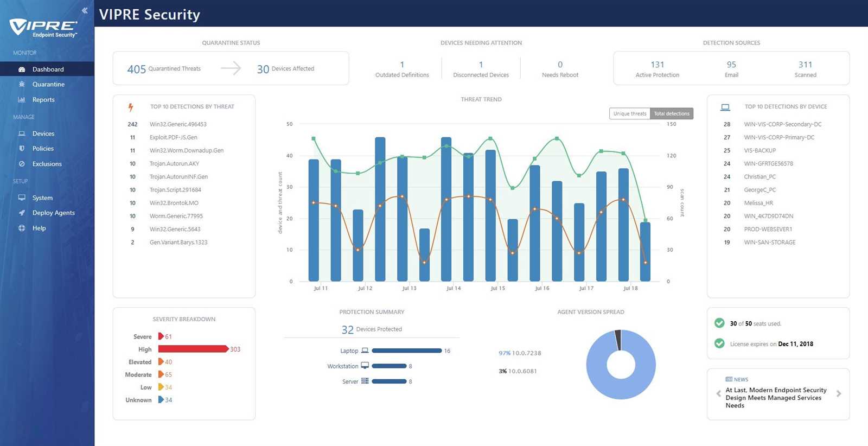Open Dashboard in the sidebar
The width and height of the screenshot is (868, 446).
point(47,69)
